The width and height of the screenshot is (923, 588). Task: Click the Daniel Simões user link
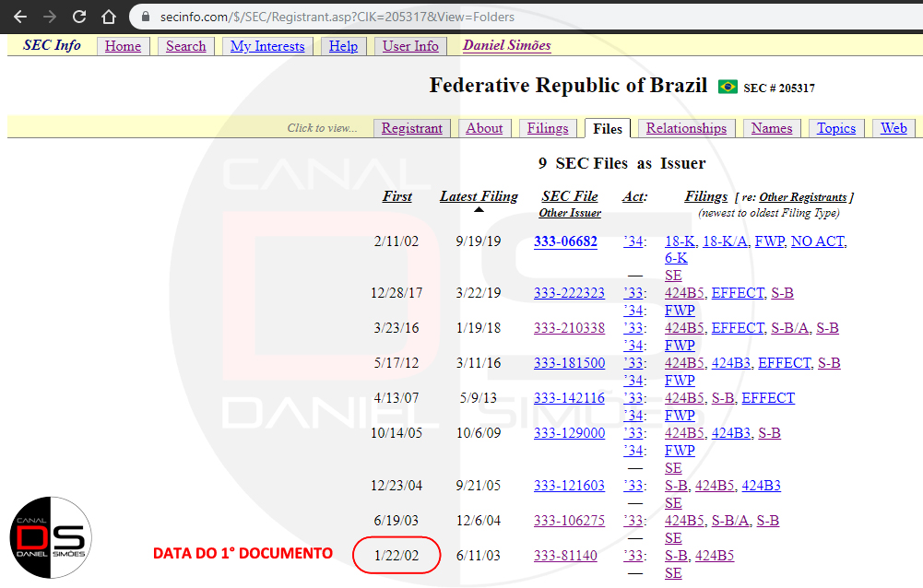point(507,45)
